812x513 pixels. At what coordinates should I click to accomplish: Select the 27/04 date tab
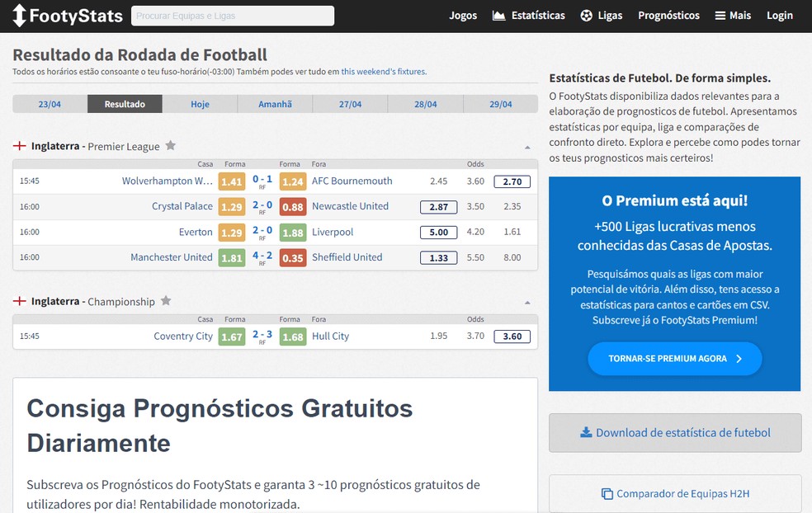click(350, 105)
